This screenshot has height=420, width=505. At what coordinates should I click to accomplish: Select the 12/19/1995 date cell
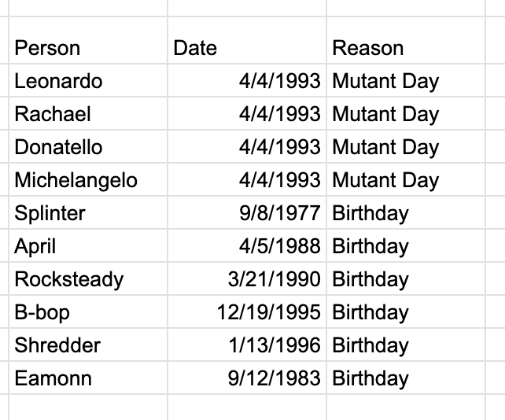click(x=247, y=311)
